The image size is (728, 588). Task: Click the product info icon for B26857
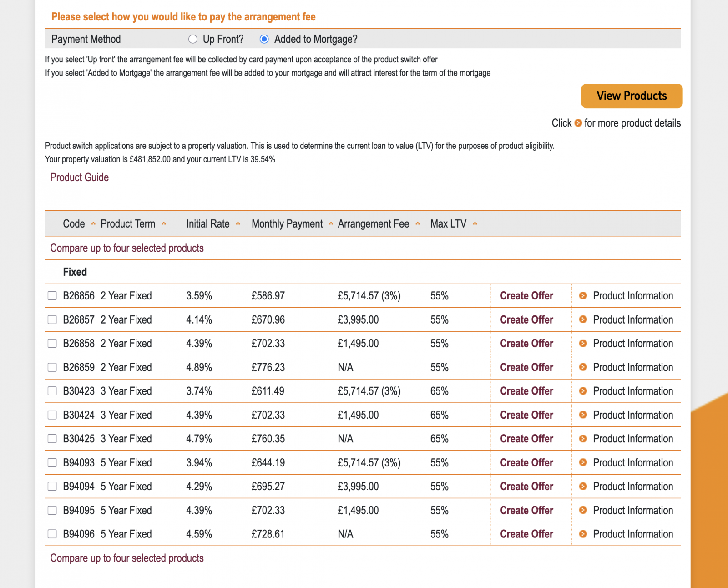(583, 319)
